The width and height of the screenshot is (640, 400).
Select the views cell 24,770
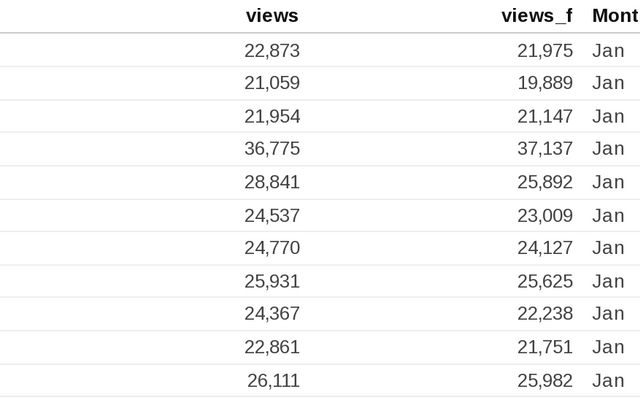click(272, 248)
